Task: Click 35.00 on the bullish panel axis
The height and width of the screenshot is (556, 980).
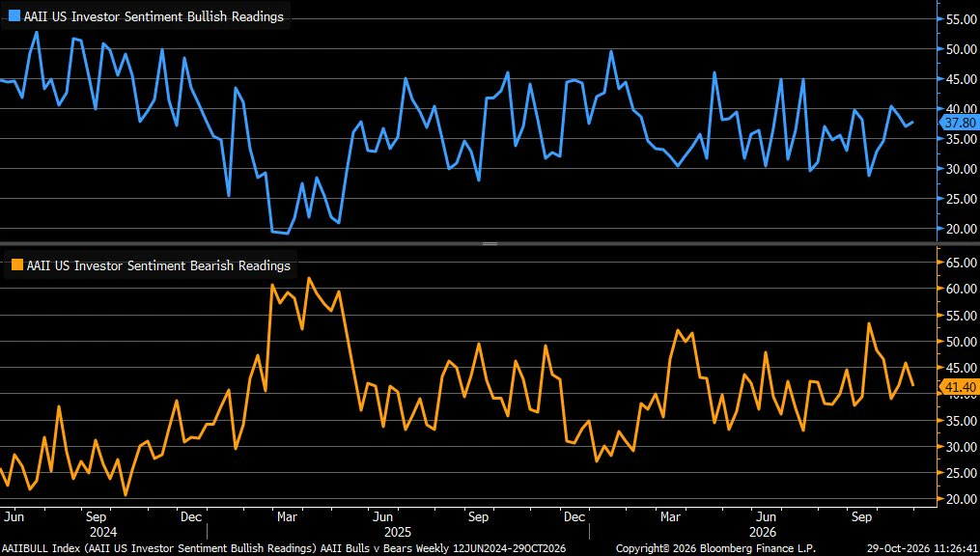Action: (x=962, y=139)
